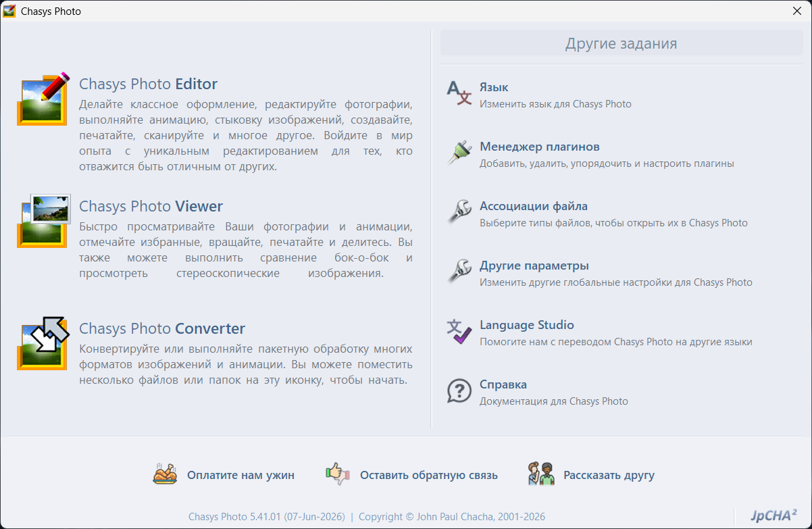Launch the Chasys Photo Editor icon
Viewport: 812px width, 529px height.
point(43,99)
